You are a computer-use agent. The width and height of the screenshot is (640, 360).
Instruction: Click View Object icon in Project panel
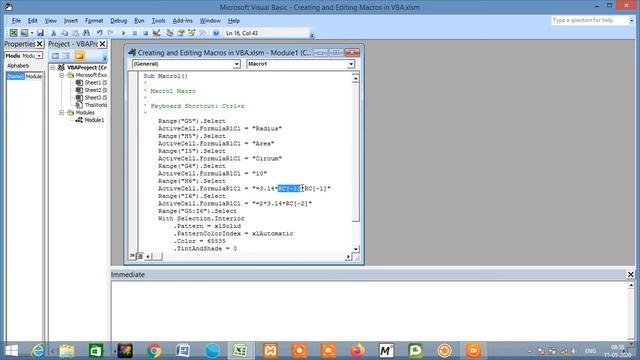66,56
